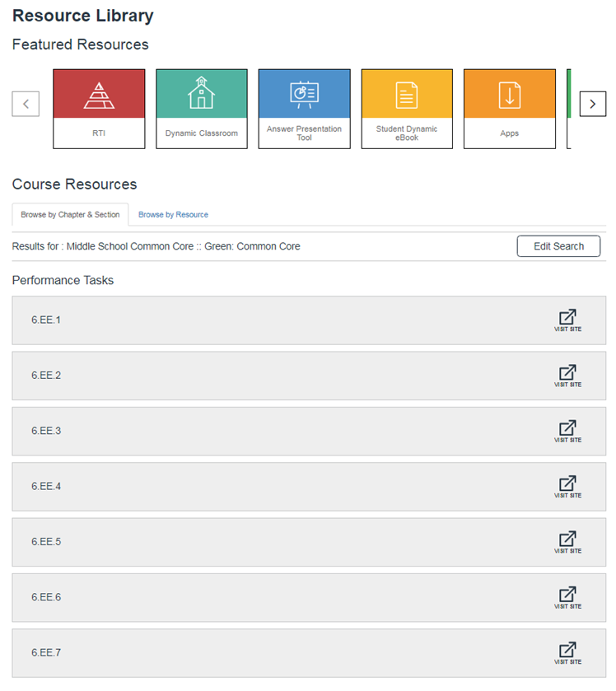The image size is (616, 691).
Task: Click the partially visible green resource tile
Action: pyautogui.click(x=569, y=107)
